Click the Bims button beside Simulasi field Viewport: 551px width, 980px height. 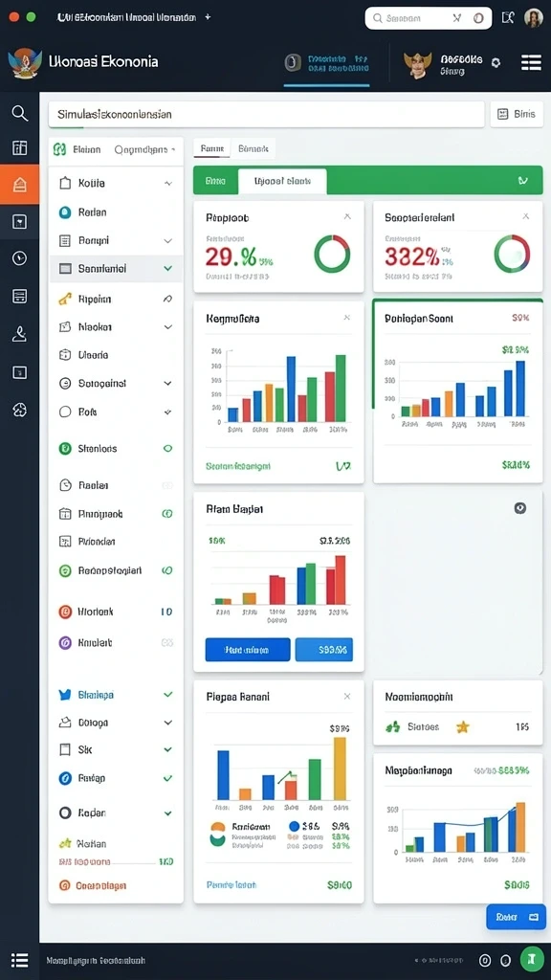coord(517,115)
